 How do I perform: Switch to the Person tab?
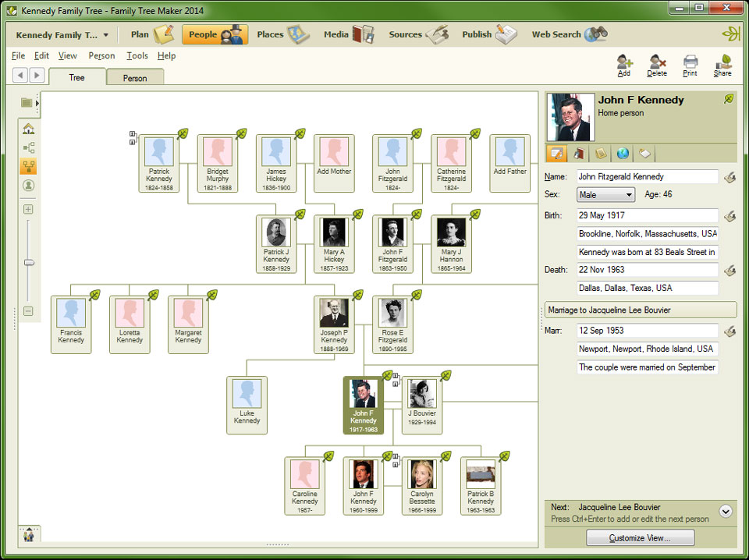coord(135,77)
